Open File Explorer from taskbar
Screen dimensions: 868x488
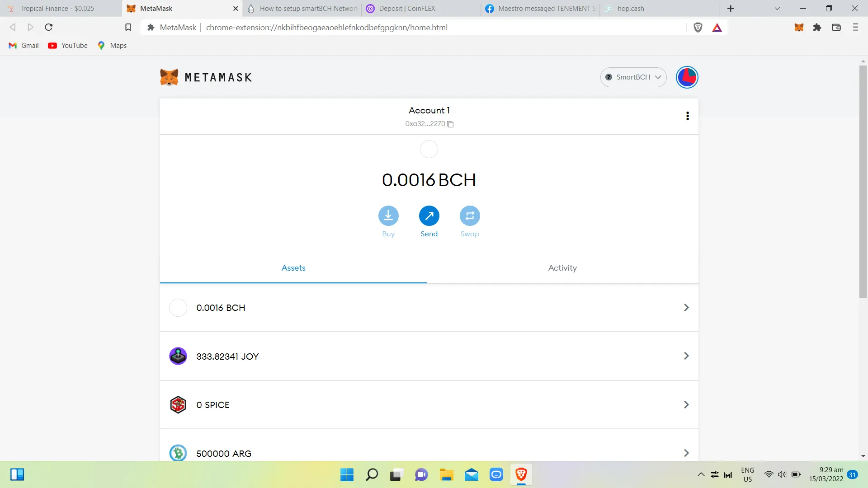pyautogui.click(x=446, y=475)
